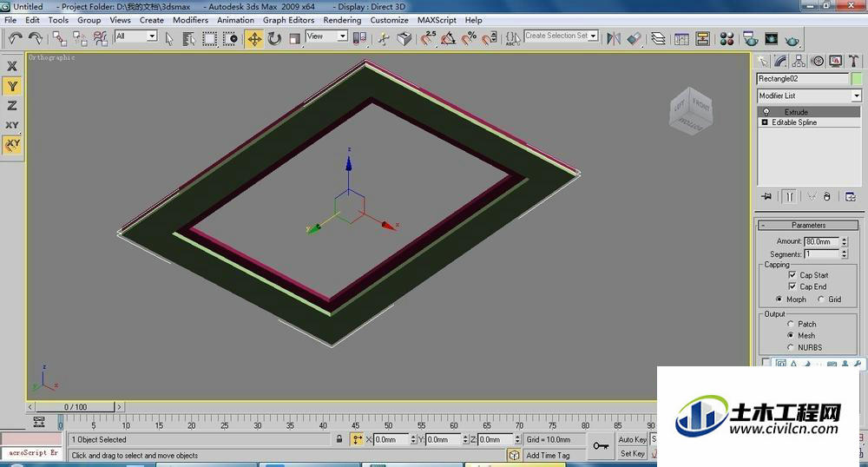Viewport: 868px width, 467px height.
Task: Click the Unlink Selection icon
Action: 80,38
